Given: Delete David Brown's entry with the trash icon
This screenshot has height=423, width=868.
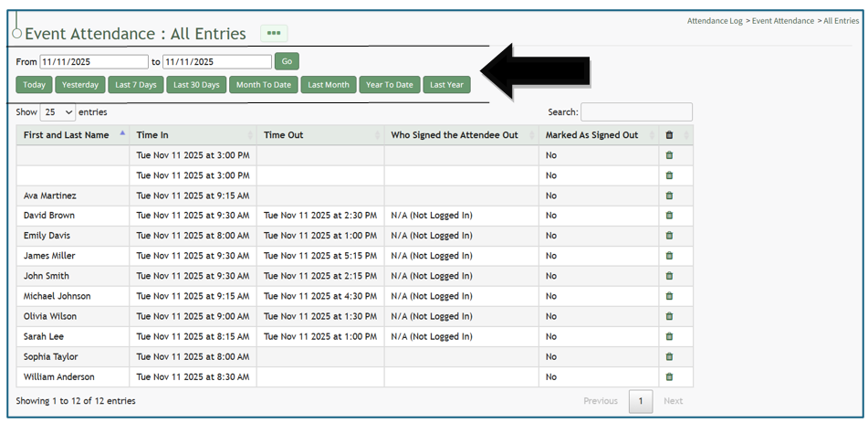Looking at the screenshot, I should click(669, 216).
